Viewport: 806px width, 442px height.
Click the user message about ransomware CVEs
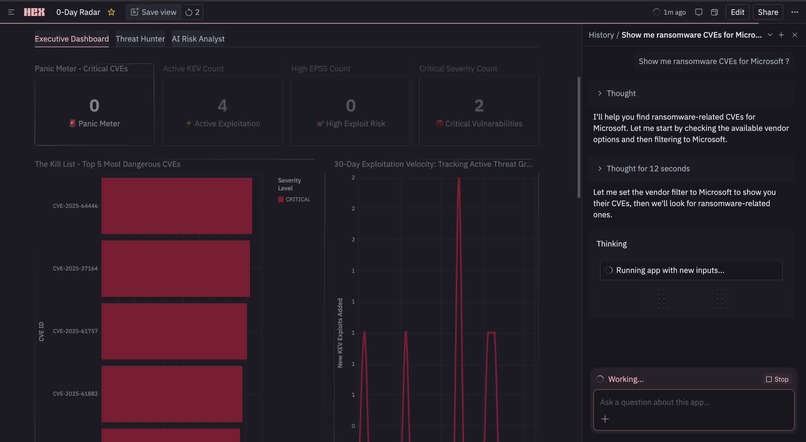[x=713, y=61]
